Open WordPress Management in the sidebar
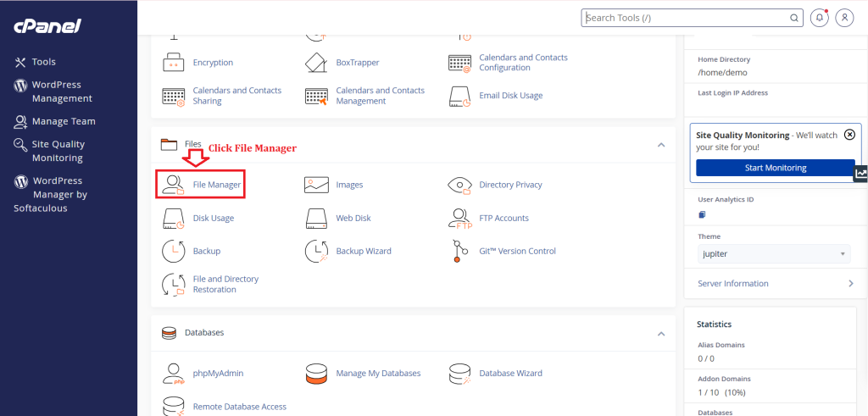This screenshot has width=868, height=416. pos(53,92)
